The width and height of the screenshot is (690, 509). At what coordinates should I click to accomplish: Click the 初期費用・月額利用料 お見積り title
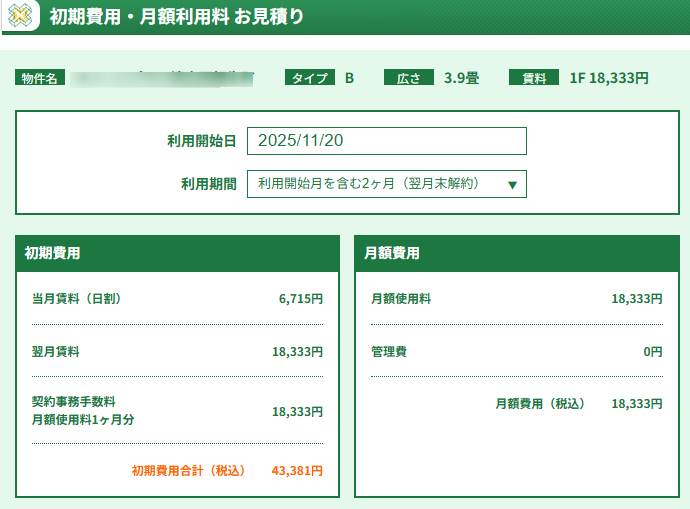click(x=177, y=17)
